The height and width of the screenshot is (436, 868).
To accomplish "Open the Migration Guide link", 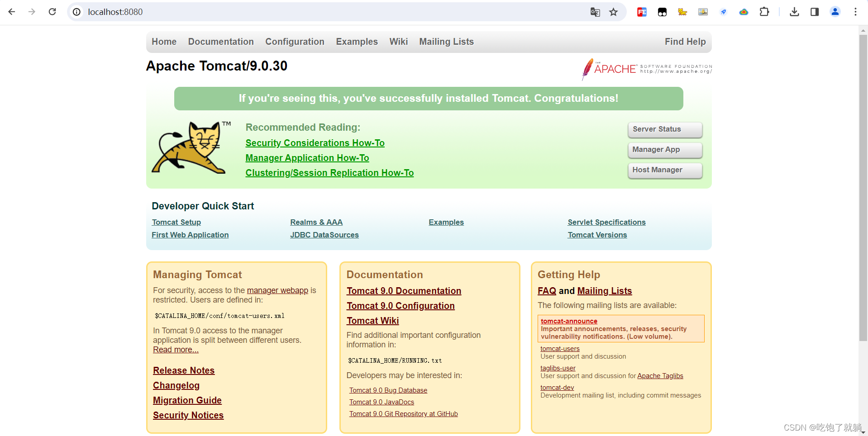I will tap(187, 400).
